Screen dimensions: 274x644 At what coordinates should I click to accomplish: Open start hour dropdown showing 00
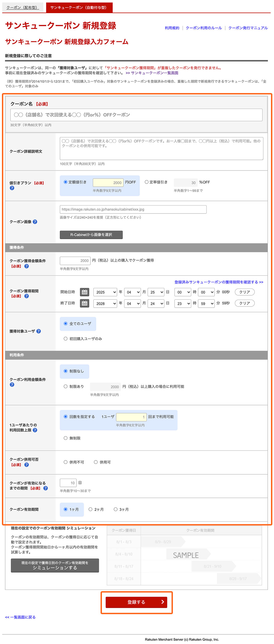coord(183,292)
